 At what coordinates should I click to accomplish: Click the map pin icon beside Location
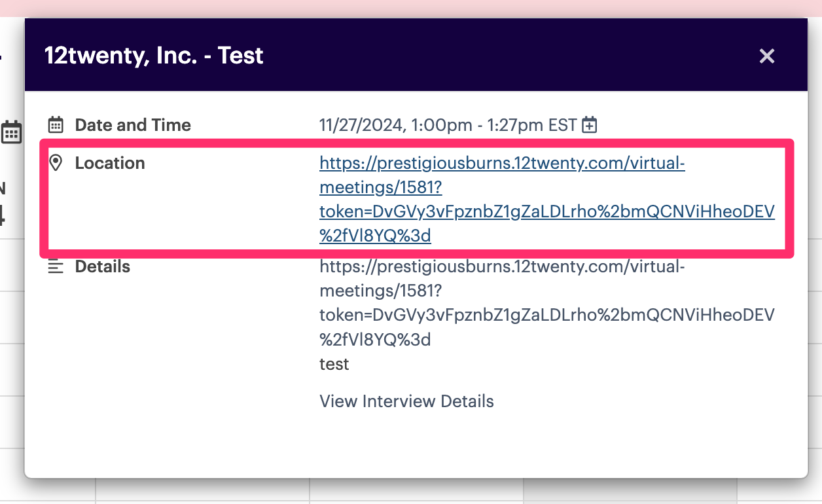point(56,163)
